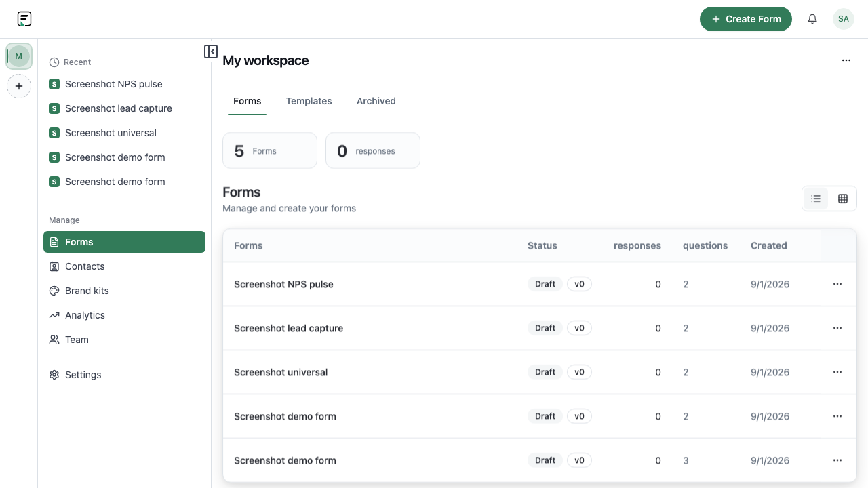Open the Team page in the sidebar

click(124, 340)
